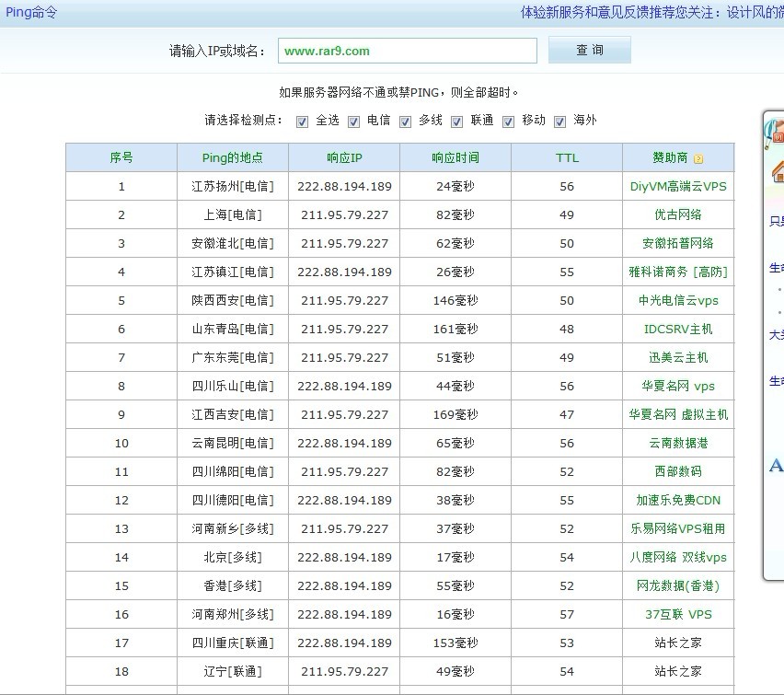
Task: Click the response IP in row 1
Action: click(344, 187)
